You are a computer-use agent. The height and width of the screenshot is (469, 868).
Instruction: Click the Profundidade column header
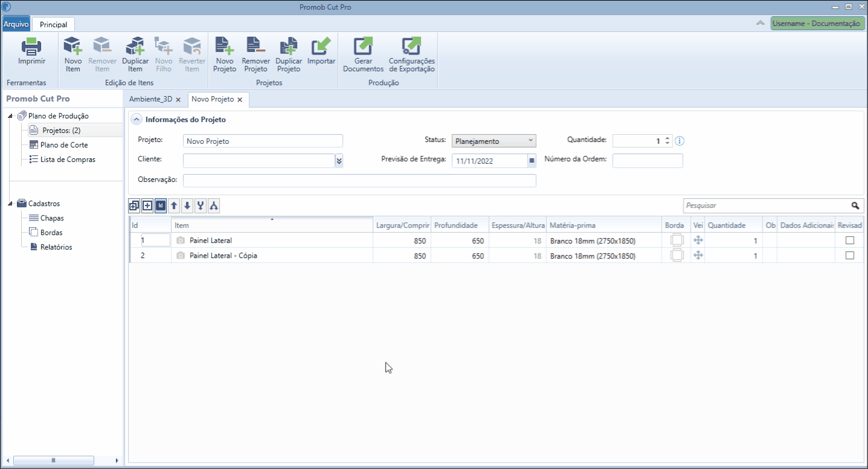(460, 225)
